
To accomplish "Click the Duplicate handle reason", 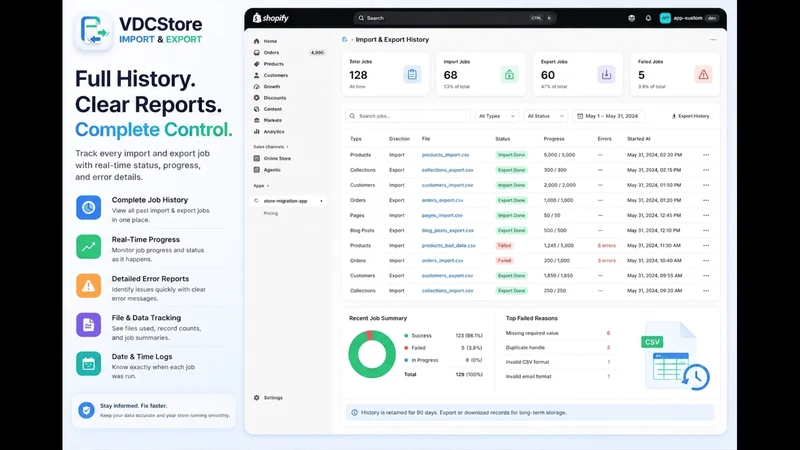I will point(525,347).
